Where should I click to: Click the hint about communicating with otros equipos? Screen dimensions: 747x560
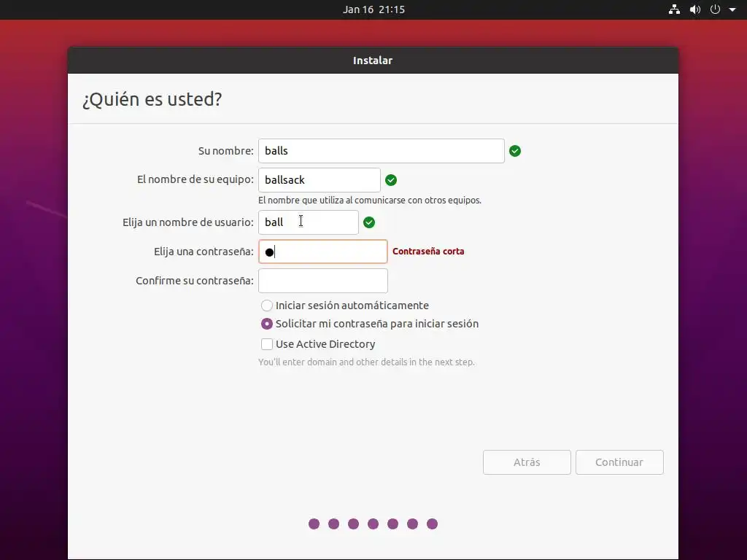[x=370, y=201]
